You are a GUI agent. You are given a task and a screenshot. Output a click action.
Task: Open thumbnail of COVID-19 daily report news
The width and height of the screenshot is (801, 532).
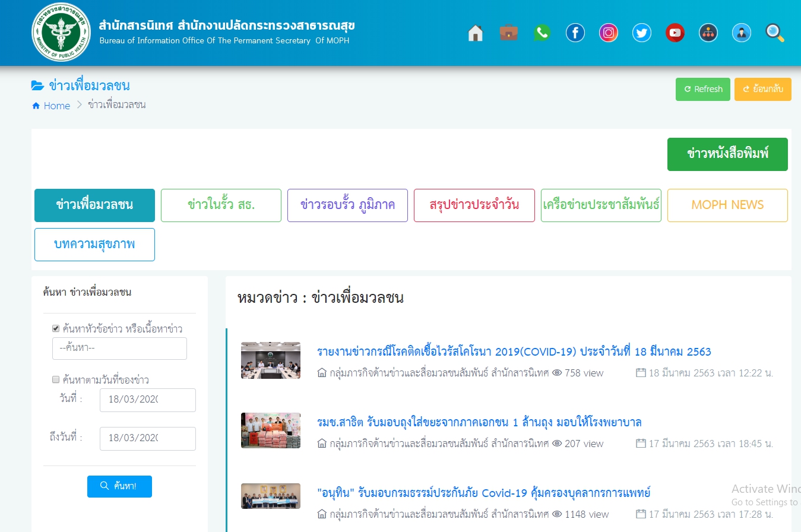[271, 360]
